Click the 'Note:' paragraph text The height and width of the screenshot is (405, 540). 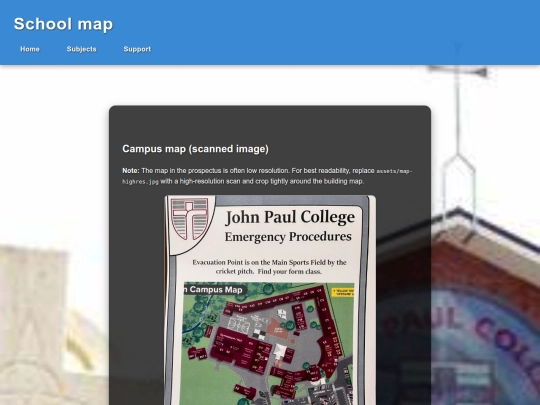pyautogui.click(x=267, y=176)
